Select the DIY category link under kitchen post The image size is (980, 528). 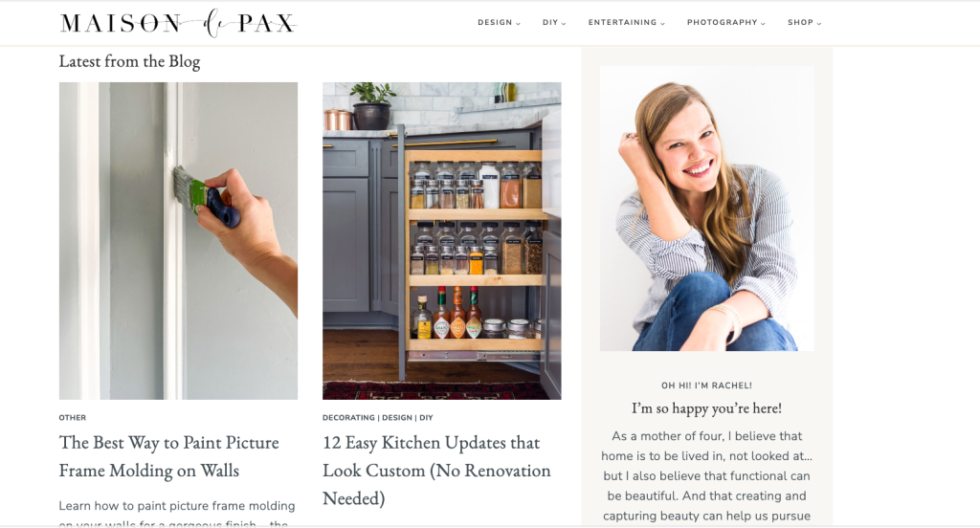(x=426, y=417)
